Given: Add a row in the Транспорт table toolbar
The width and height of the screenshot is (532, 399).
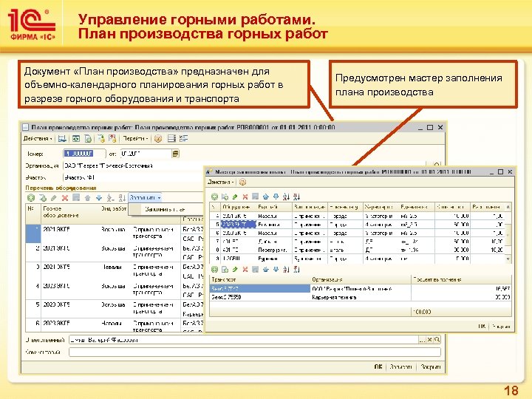Looking at the screenshot, I should click(214, 270).
